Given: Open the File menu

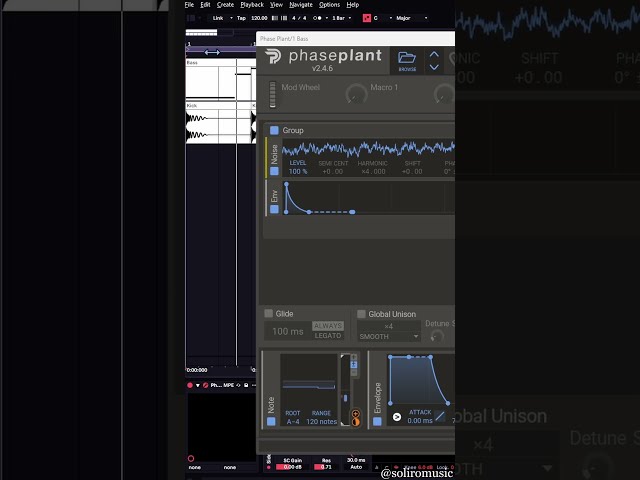Looking at the screenshot, I should [x=189, y=4].
